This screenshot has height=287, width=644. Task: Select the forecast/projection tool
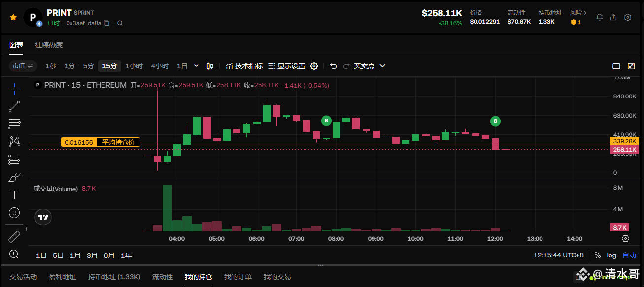[x=14, y=159]
